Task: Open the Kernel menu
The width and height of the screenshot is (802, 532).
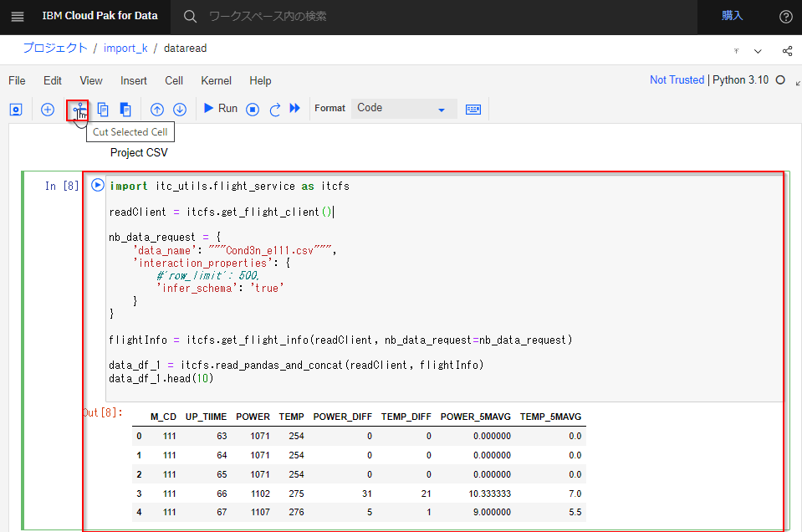Action: click(x=216, y=81)
